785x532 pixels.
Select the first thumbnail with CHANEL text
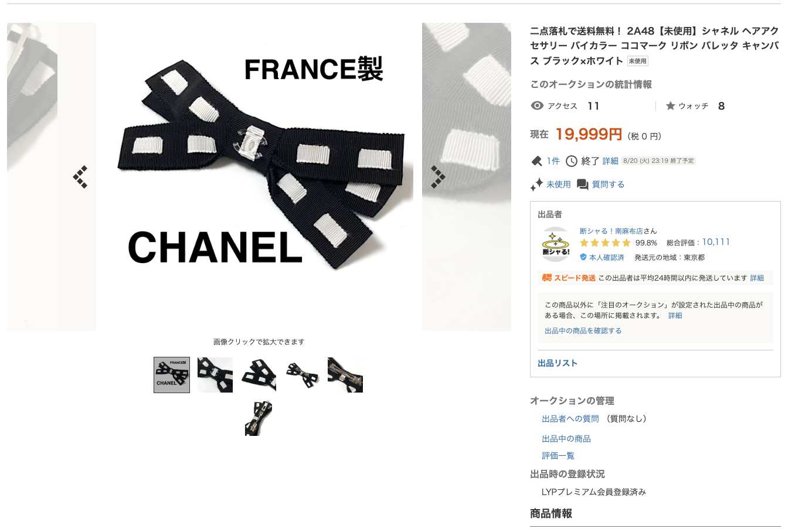point(172,375)
